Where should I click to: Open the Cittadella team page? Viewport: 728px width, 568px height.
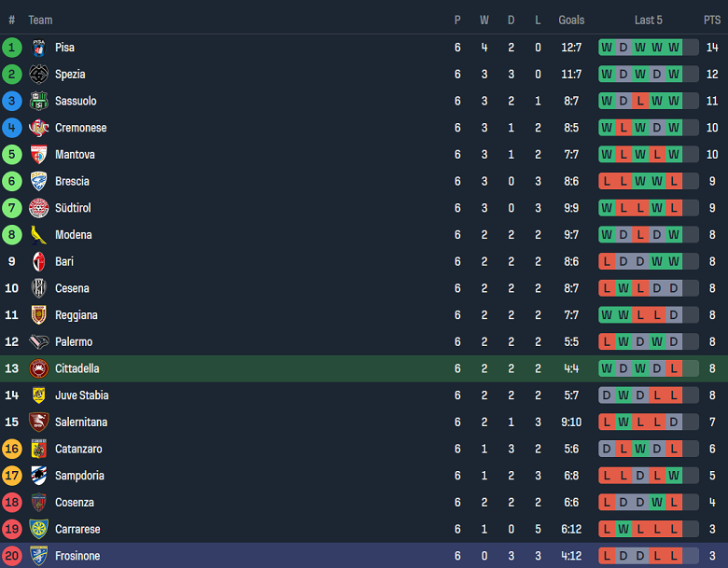[x=77, y=368]
